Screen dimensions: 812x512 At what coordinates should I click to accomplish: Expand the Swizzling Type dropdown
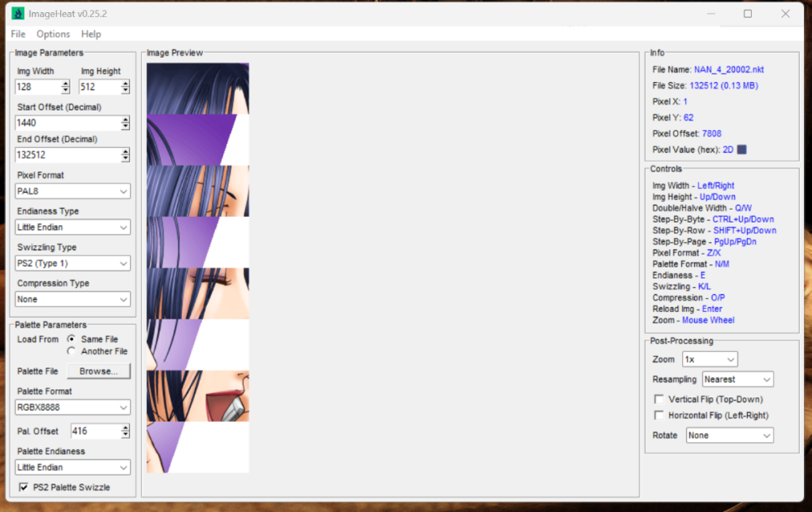73,263
